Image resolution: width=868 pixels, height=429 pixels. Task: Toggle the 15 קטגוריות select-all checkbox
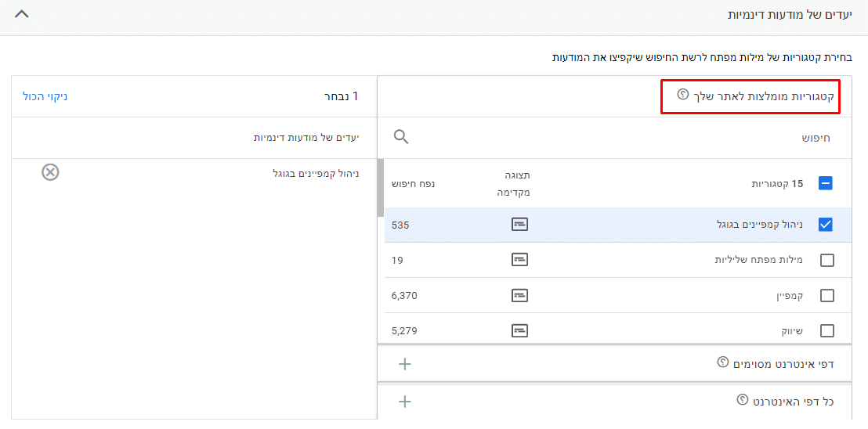tap(826, 183)
